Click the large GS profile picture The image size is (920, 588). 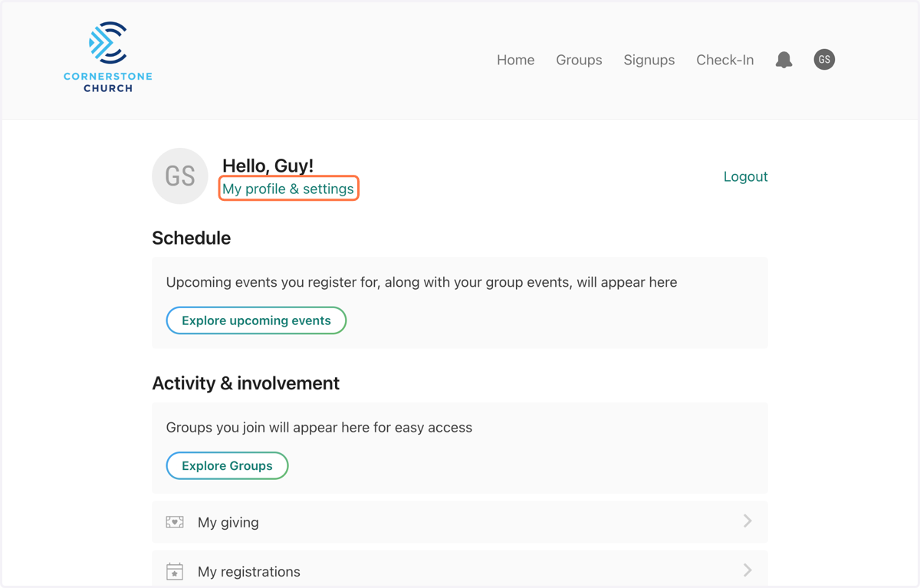coord(180,176)
